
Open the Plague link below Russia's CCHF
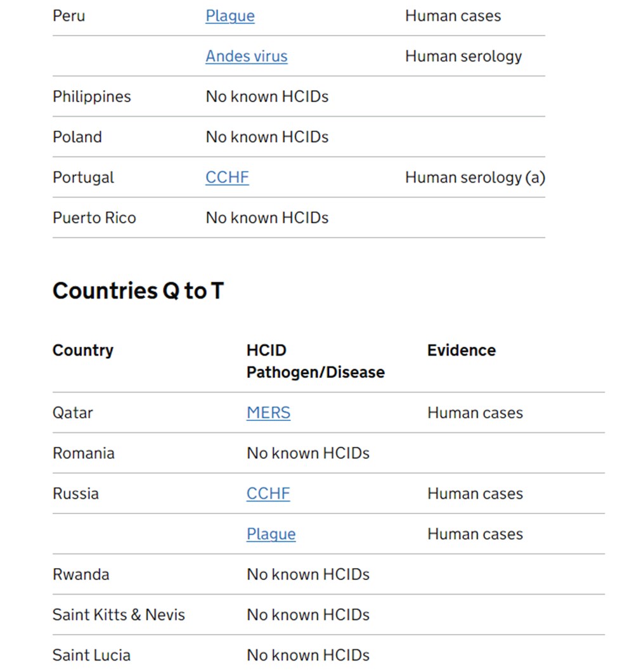(271, 534)
